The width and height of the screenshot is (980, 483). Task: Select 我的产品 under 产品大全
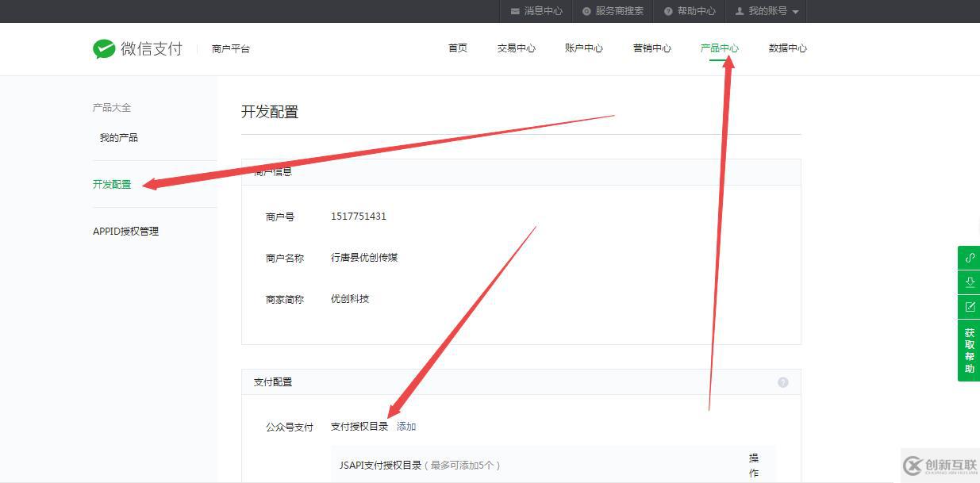[x=117, y=136]
